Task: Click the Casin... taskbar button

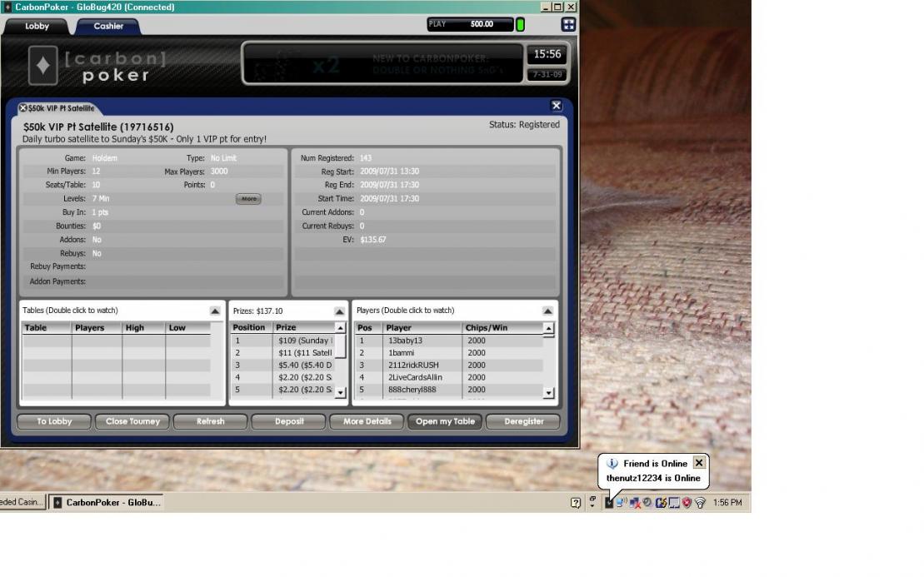Action: pyautogui.click(x=22, y=502)
